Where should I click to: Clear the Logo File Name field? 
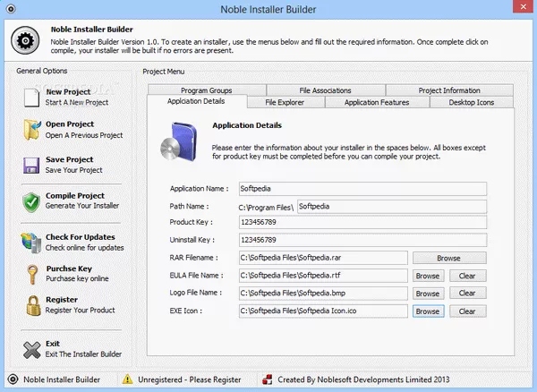[467, 294]
